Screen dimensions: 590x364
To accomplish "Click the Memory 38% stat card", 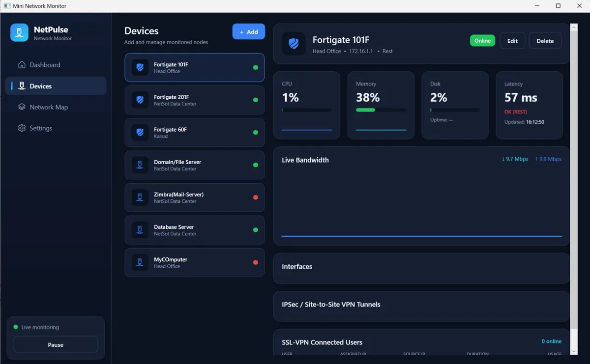I will [x=381, y=105].
